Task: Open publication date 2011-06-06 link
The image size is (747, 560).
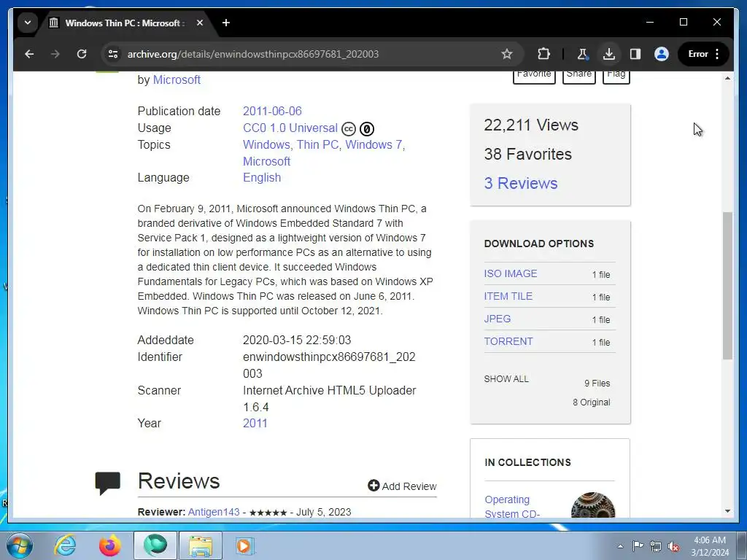Action: coord(272,111)
